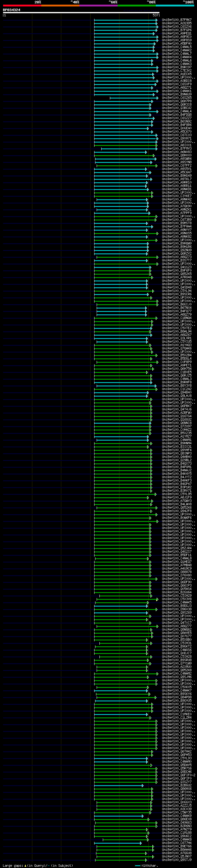Select hit label UniRef100_C1BNQ4

pos(177,318)
